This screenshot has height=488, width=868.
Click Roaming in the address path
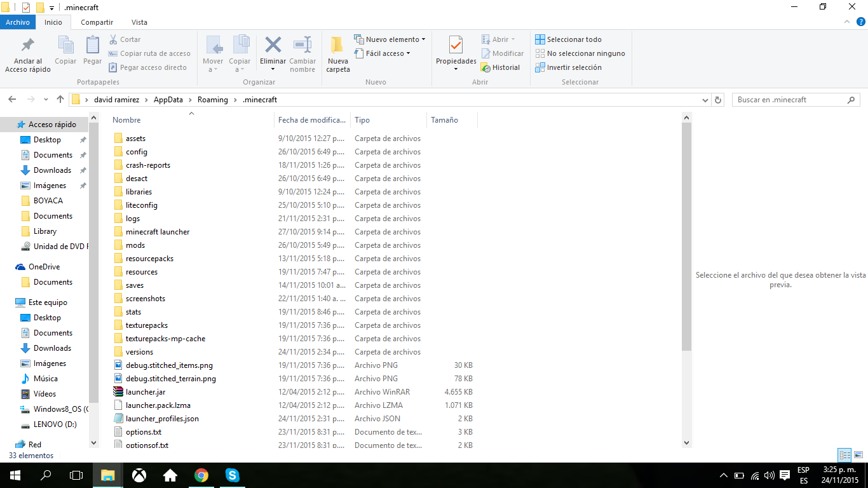pyautogui.click(x=212, y=100)
